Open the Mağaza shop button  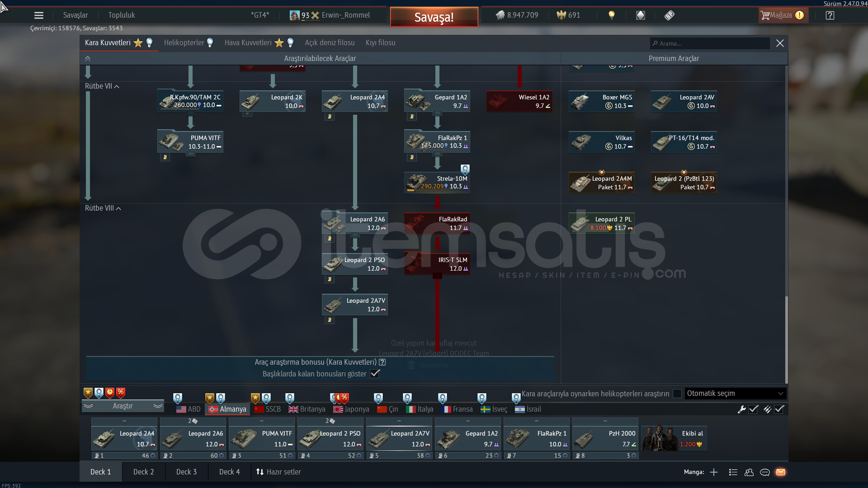coord(783,15)
